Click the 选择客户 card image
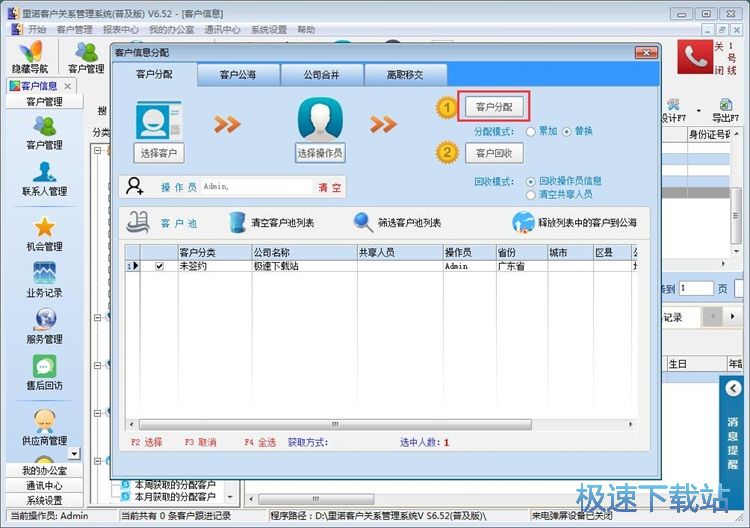Screen dimensions: 750x528 coord(158,120)
